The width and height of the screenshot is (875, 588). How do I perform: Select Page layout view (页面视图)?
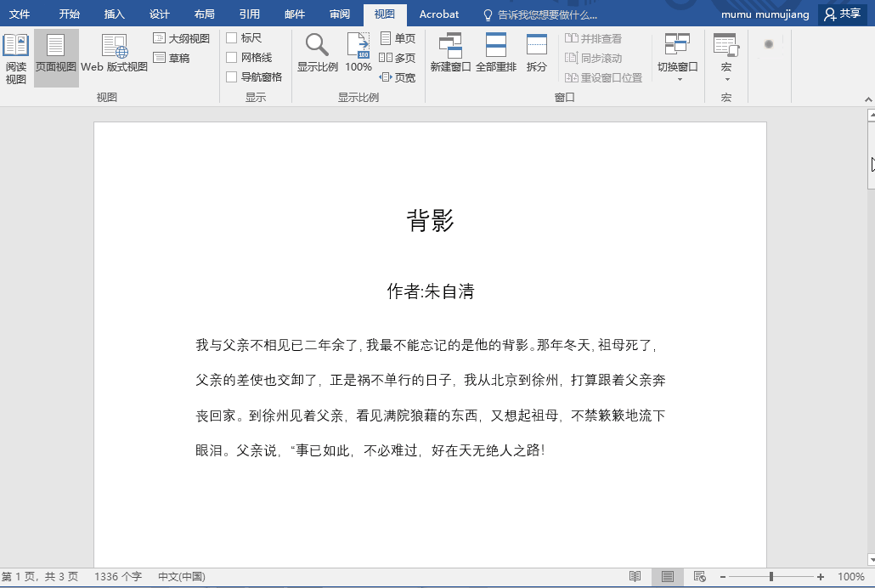click(56, 58)
